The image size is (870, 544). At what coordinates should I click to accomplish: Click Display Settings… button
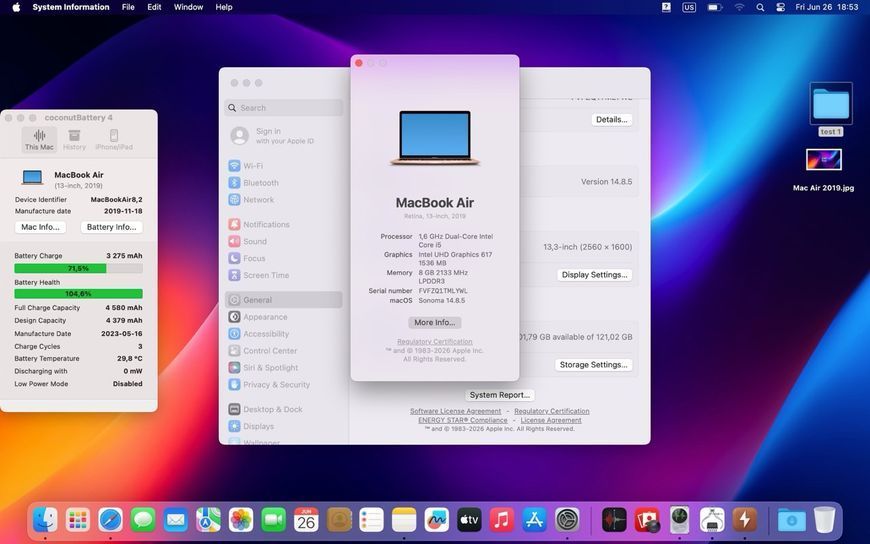(x=594, y=275)
